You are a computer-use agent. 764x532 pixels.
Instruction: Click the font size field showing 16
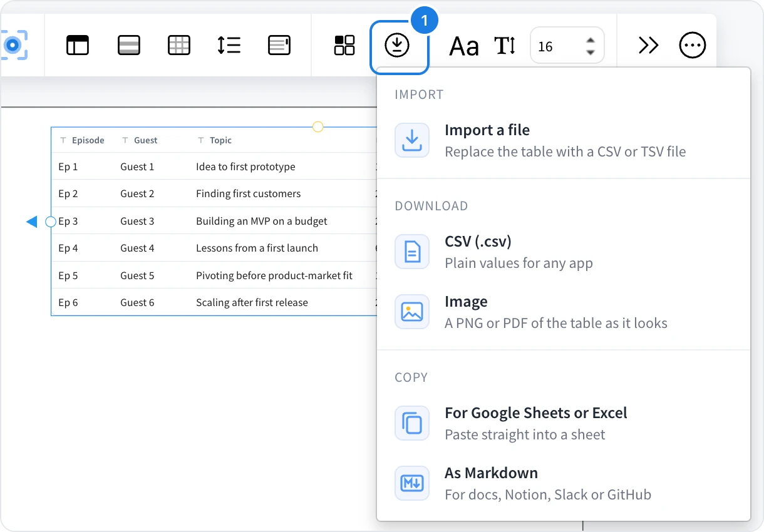click(567, 45)
